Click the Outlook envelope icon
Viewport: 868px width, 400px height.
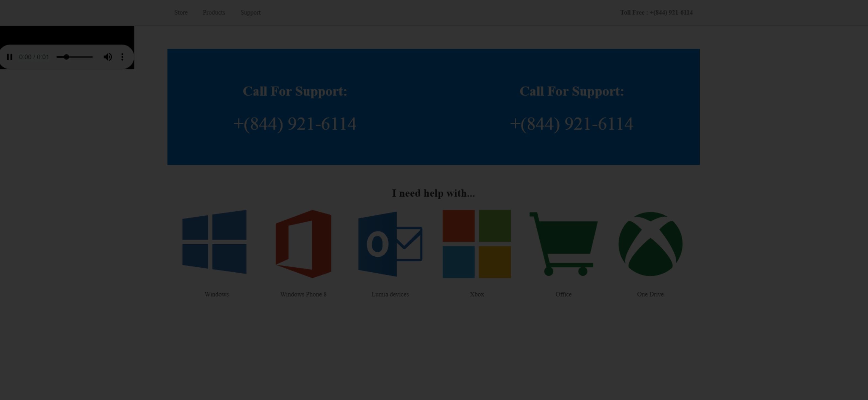(390, 244)
